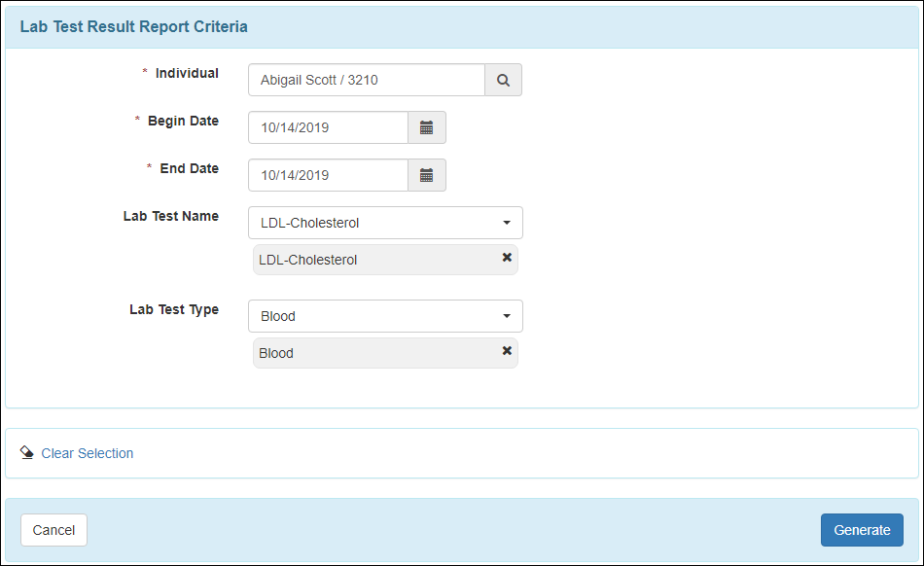
Task: Click the Lab Test Result Report Criteria heading
Action: click(x=133, y=27)
